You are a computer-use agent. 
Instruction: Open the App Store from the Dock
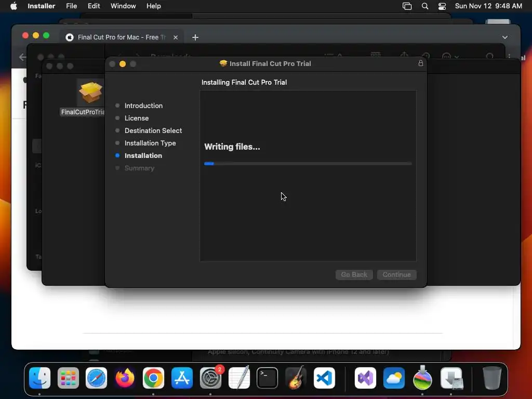pyautogui.click(x=182, y=378)
